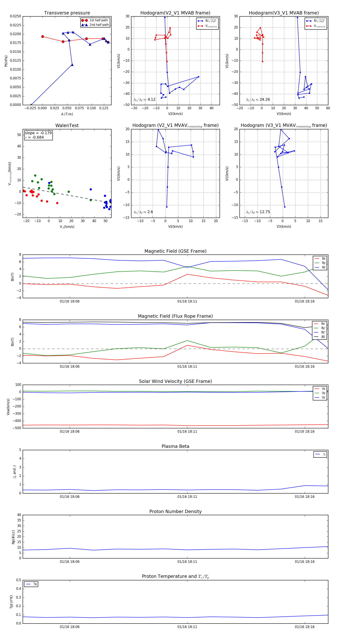The image size is (351, 644).
Task: Click '|B|' legend entry in flux rope plot
Action: (320, 337)
